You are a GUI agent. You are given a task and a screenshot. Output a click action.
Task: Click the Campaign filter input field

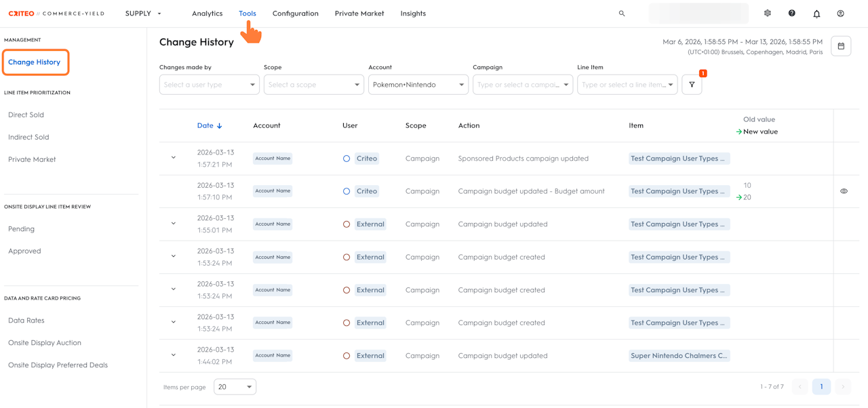(519, 85)
